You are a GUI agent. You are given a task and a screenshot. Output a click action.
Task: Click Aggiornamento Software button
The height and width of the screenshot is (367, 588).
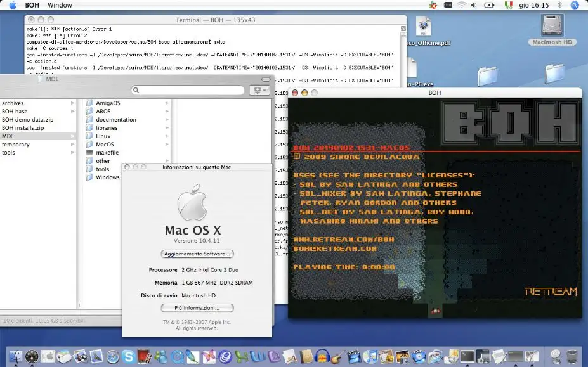(197, 254)
